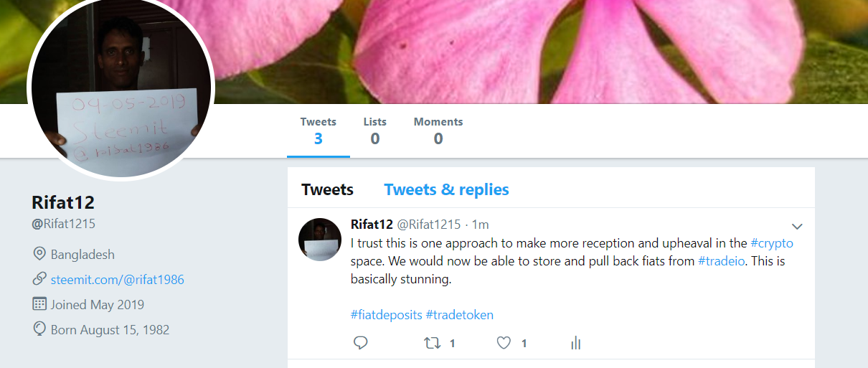Open the Tweets count tab
Image resolution: width=868 pixels, height=368 pixels.
tap(319, 131)
